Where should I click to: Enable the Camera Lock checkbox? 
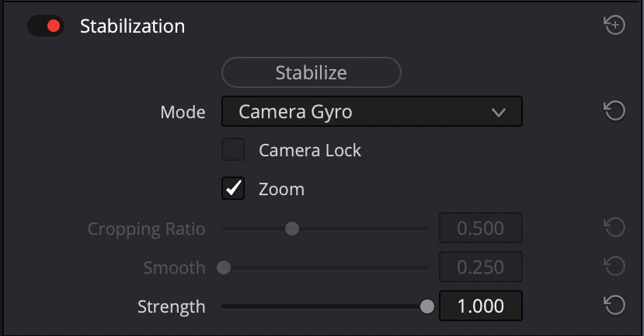[x=233, y=149]
